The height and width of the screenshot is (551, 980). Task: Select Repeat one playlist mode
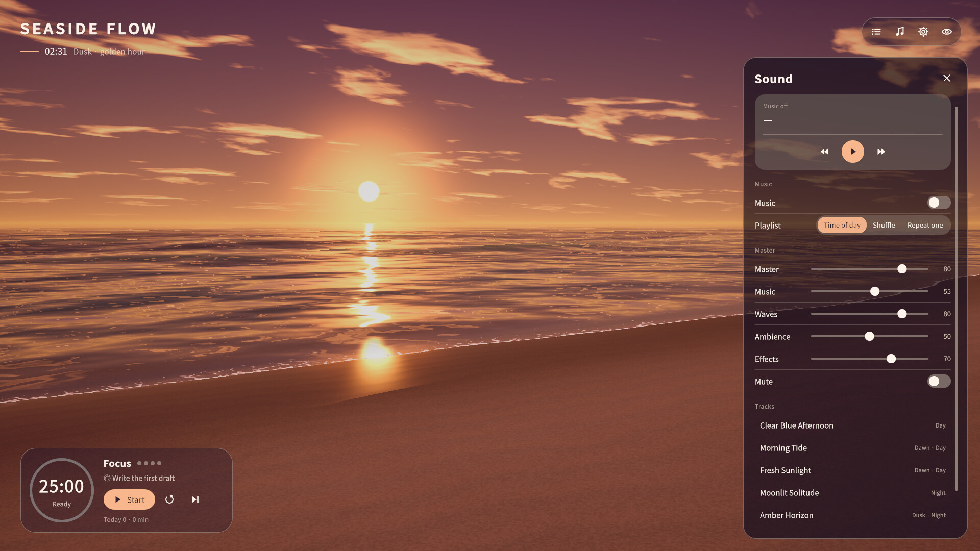(925, 225)
